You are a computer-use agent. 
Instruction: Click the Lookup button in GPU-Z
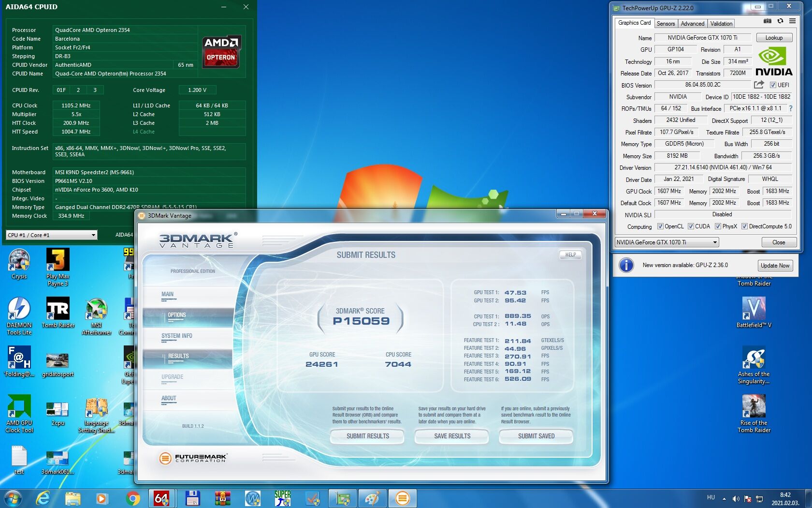pyautogui.click(x=774, y=38)
